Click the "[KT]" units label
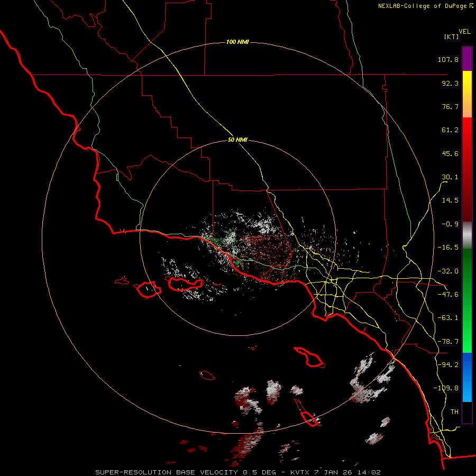Screen dimensions: 476x476 coord(451,36)
